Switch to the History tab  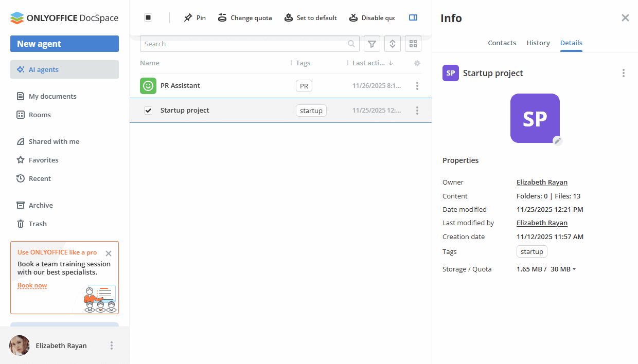(538, 43)
